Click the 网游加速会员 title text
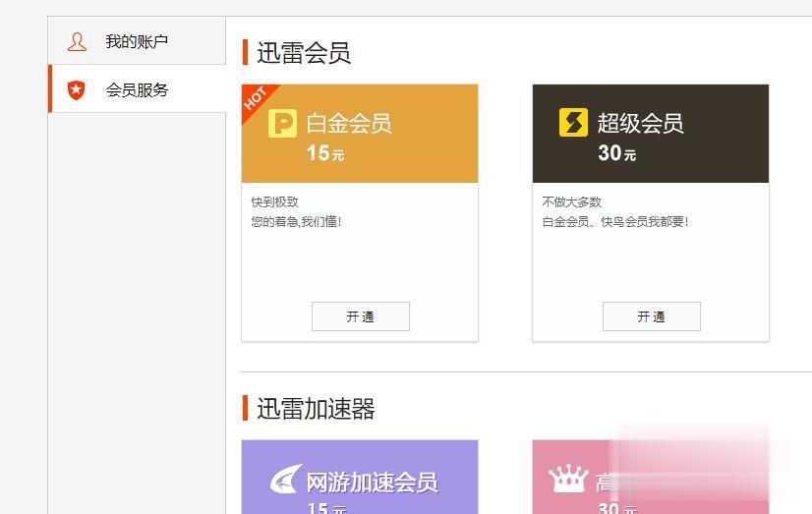 (372, 483)
